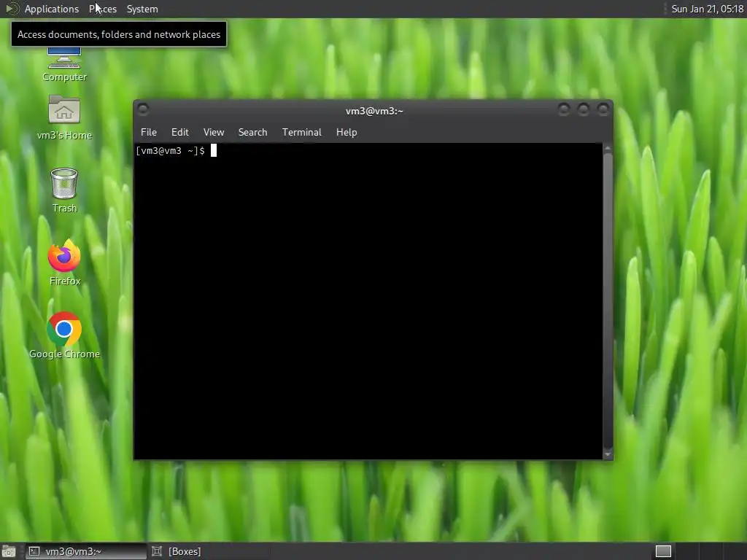747x560 pixels.
Task: Open the Terminal menu in the terminal window
Action: click(x=301, y=133)
